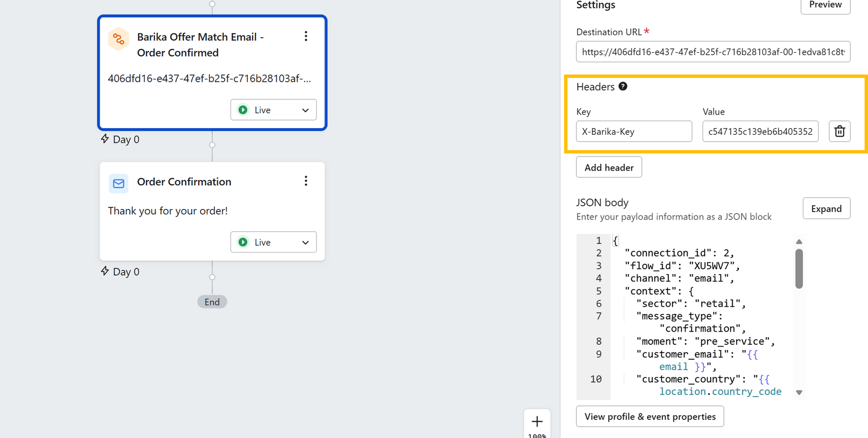Expand the JSON body editor
Image resolution: width=868 pixels, height=438 pixels.
coord(826,209)
